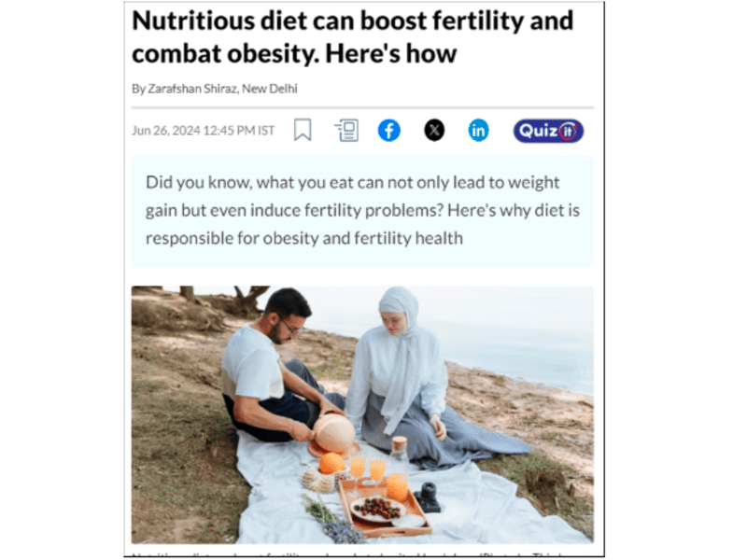This screenshot has height=560, width=747.
Task: Open author Zarafshan Shiraz's profile link
Action: [192, 89]
